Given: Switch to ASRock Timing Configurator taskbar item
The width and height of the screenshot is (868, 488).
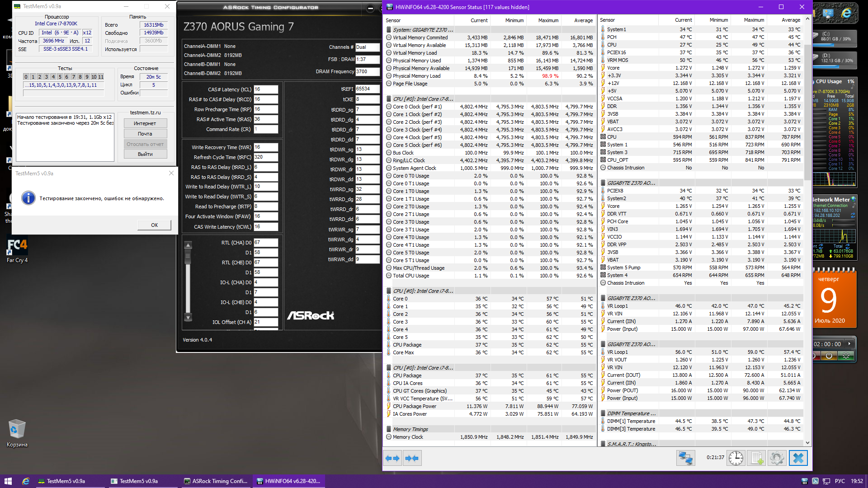Looking at the screenshot, I should point(216,481).
